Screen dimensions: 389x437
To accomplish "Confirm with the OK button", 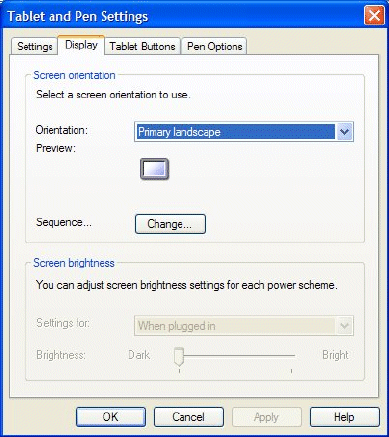I will click(111, 417).
